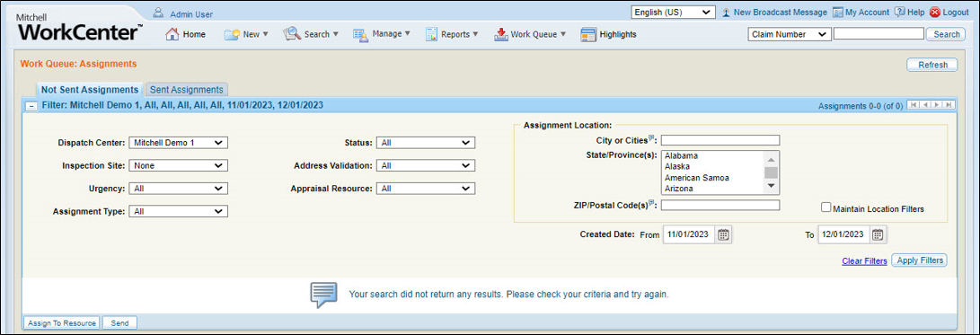The width and height of the screenshot is (980, 335).
Task: Click the Assign To Resource button
Action: click(x=61, y=323)
